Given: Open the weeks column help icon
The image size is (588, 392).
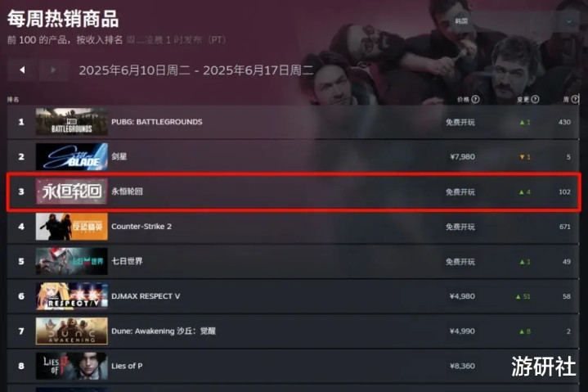Looking at the screenshot, I should [574, 99].
